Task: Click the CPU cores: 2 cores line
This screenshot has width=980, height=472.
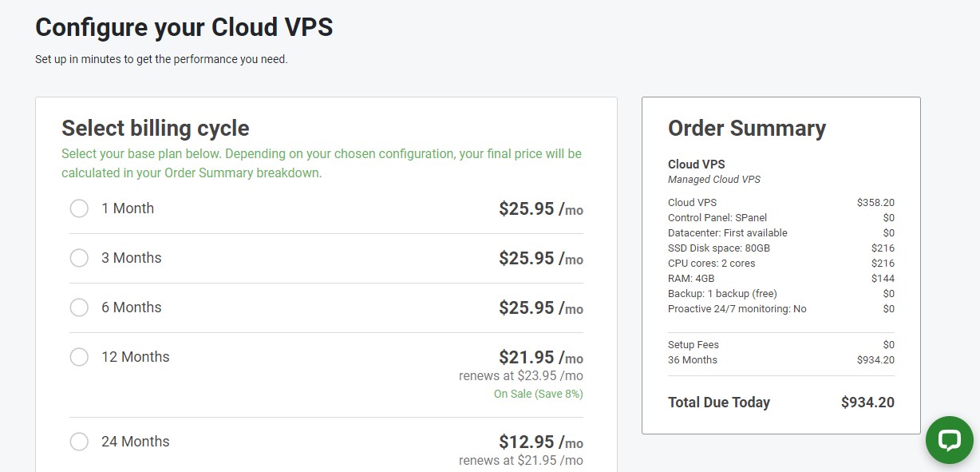Action: pyautogui.click(x=711, y=263)
